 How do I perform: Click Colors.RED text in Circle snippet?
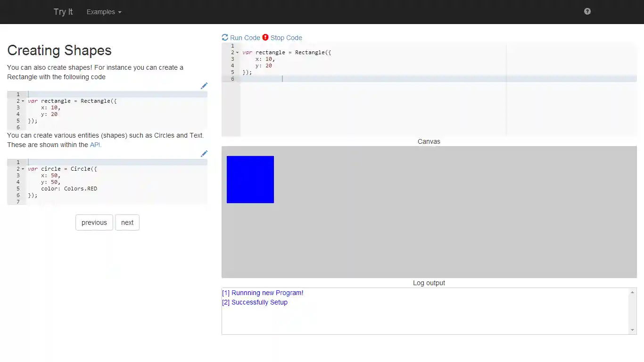[81, 189]
